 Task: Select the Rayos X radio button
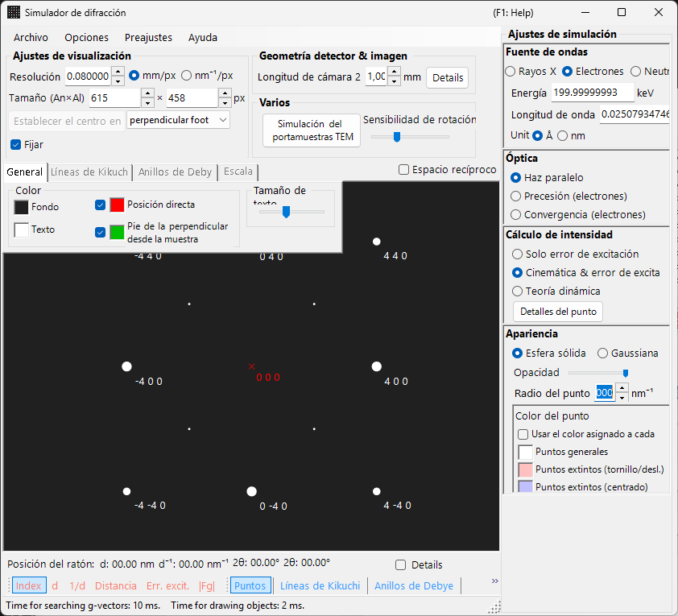tap(511, 72)
